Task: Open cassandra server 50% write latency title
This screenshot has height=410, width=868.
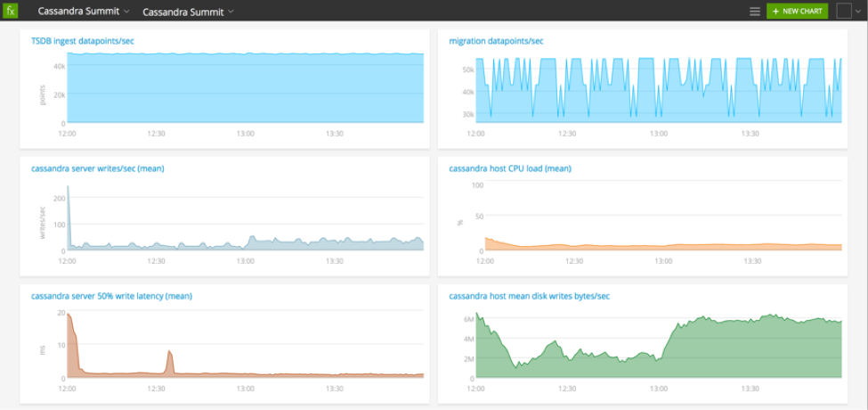Action: coord(111,297)
